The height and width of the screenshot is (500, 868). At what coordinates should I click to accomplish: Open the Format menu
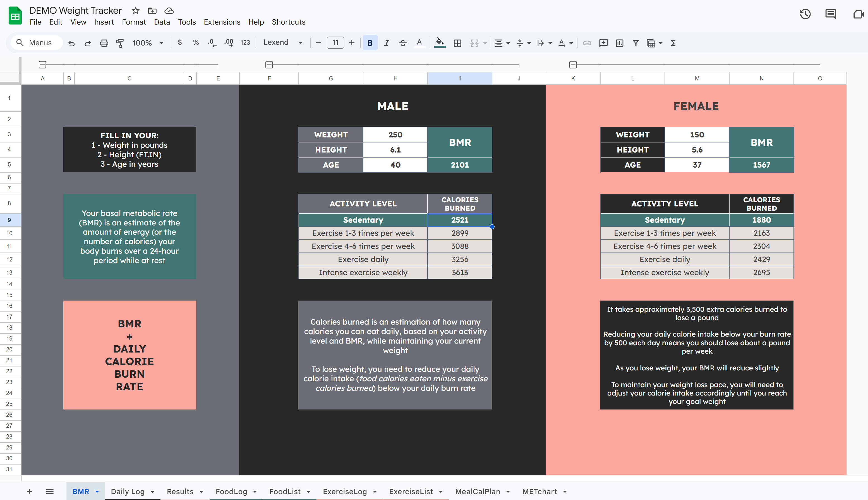click(134, 22)
